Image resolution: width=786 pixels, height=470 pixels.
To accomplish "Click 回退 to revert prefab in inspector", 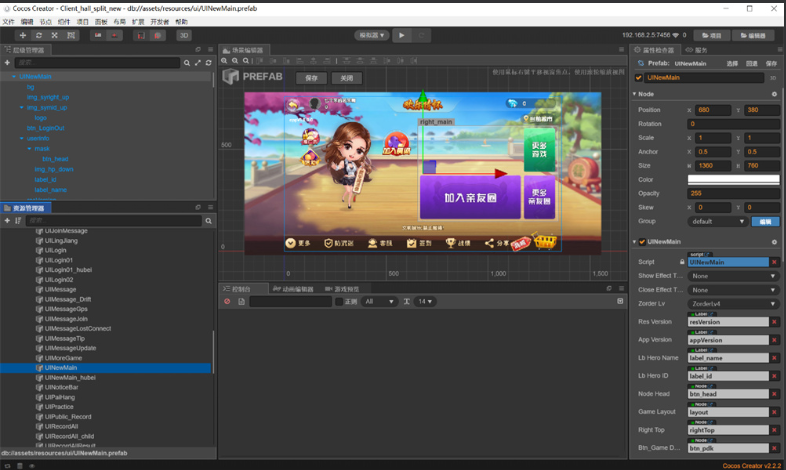I will click(752, 64).
